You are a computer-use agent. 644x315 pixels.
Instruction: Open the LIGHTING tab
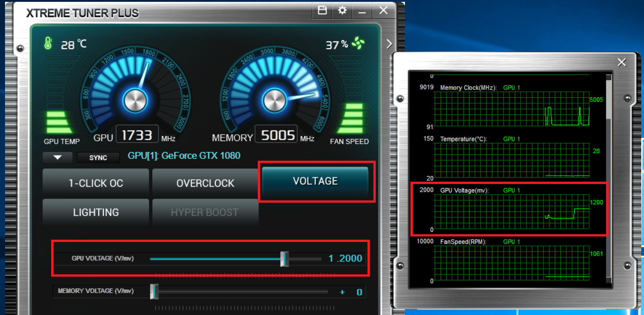(x=96, y=212)
